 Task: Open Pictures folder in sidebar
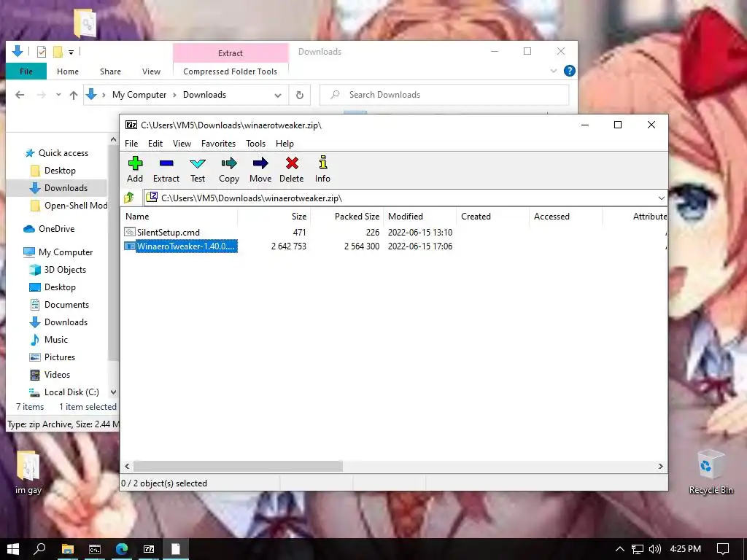53,357
